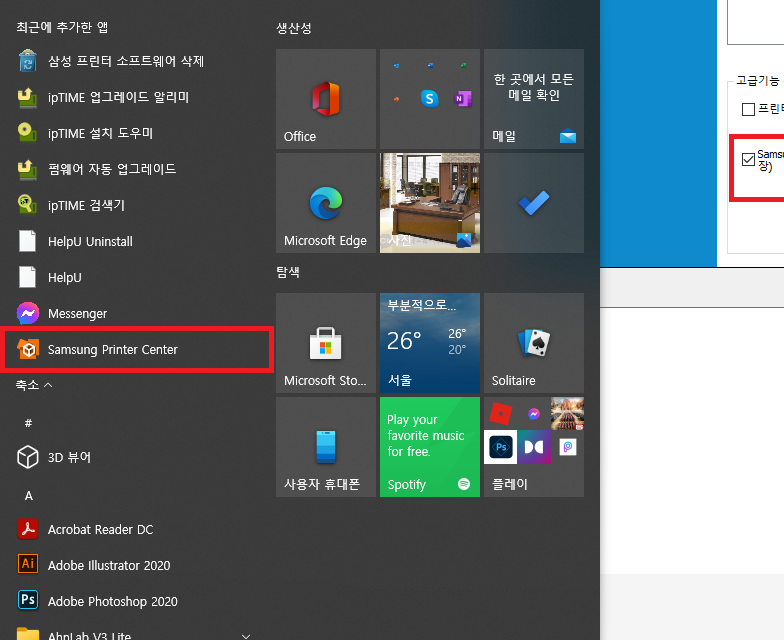Expand the AhnLab V3 Lite folder
The width and height of the screenshot is (784, 640).
pyautogui.click(x=136, y=633)
